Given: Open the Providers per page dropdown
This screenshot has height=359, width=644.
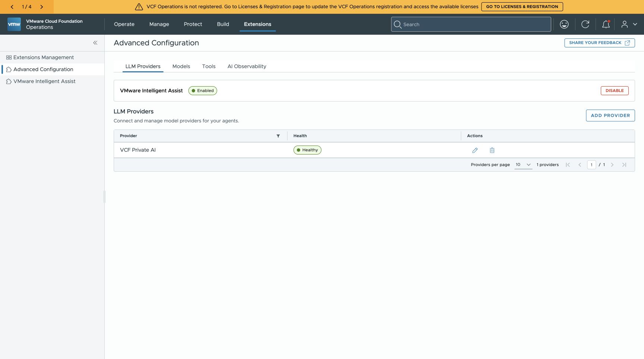Looking at the screenshot, I should click(523, 165).
